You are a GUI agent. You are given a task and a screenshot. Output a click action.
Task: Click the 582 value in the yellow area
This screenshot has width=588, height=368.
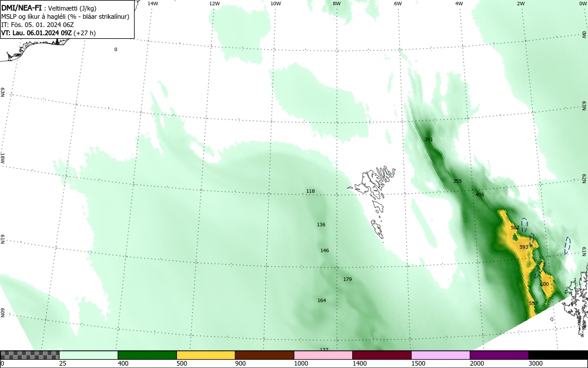[515, 228]
